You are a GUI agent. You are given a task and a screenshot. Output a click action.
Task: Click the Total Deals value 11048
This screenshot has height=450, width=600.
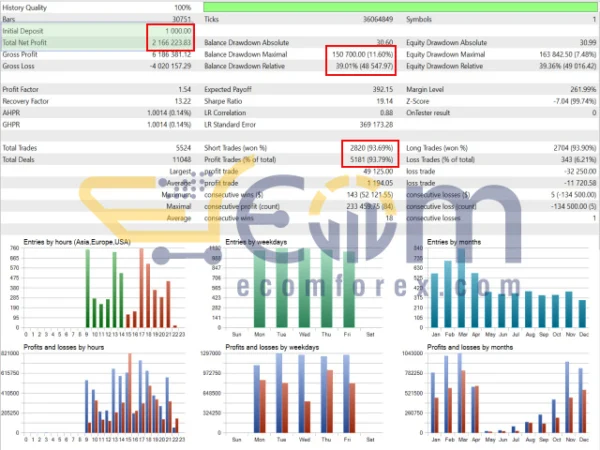click(182, 160)
